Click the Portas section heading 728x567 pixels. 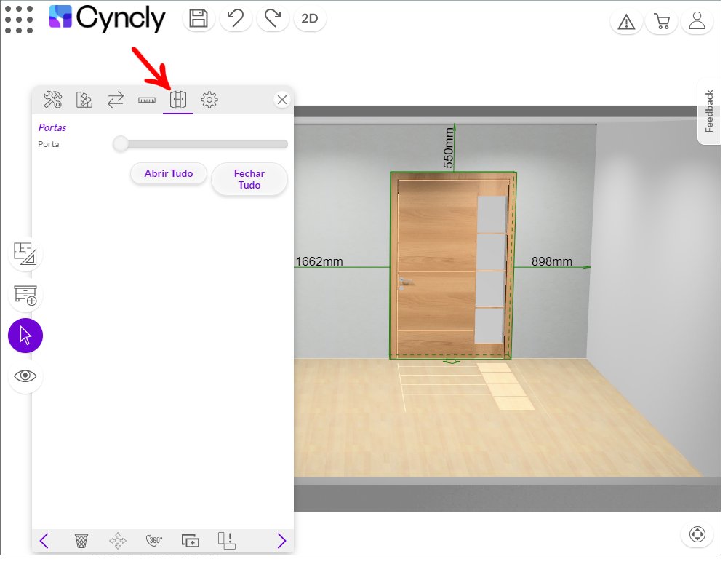click(x=52, y=127)
